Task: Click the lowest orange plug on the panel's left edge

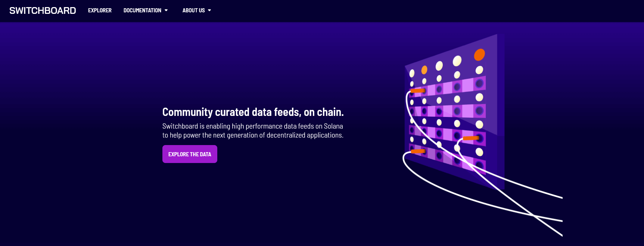Action: 418,151
